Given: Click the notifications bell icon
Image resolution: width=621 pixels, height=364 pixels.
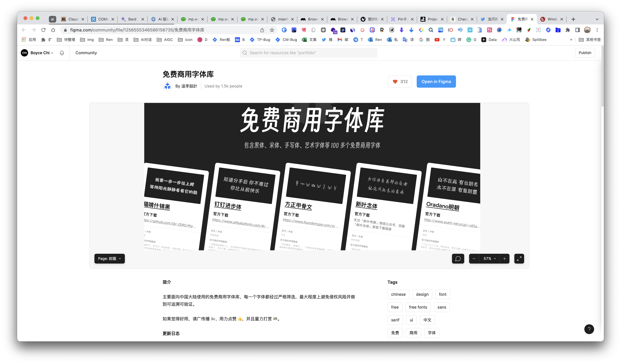Looking at the screenshot, I should click(x=62, y=53).
